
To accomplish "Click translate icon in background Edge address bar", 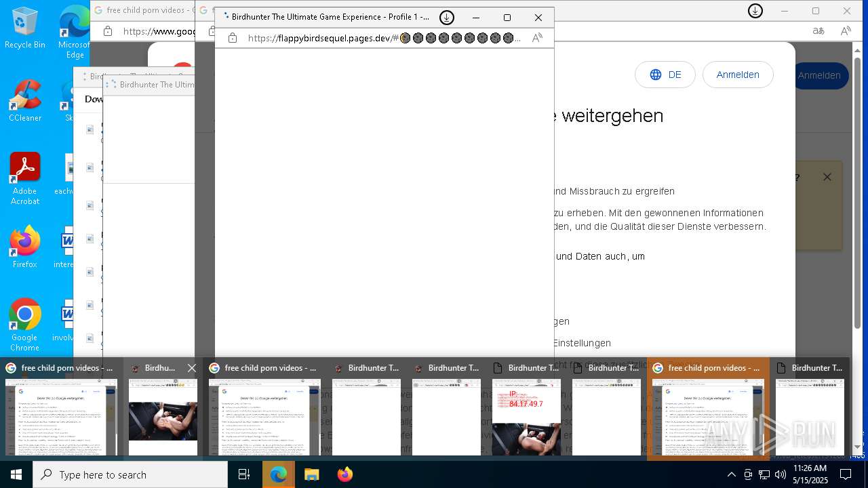I will [818, 31].
